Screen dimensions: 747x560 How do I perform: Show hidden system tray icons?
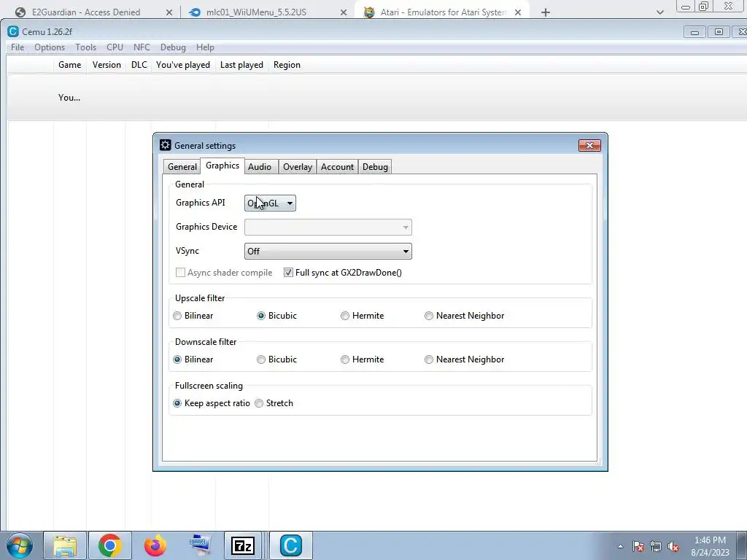tap(620, 546)
